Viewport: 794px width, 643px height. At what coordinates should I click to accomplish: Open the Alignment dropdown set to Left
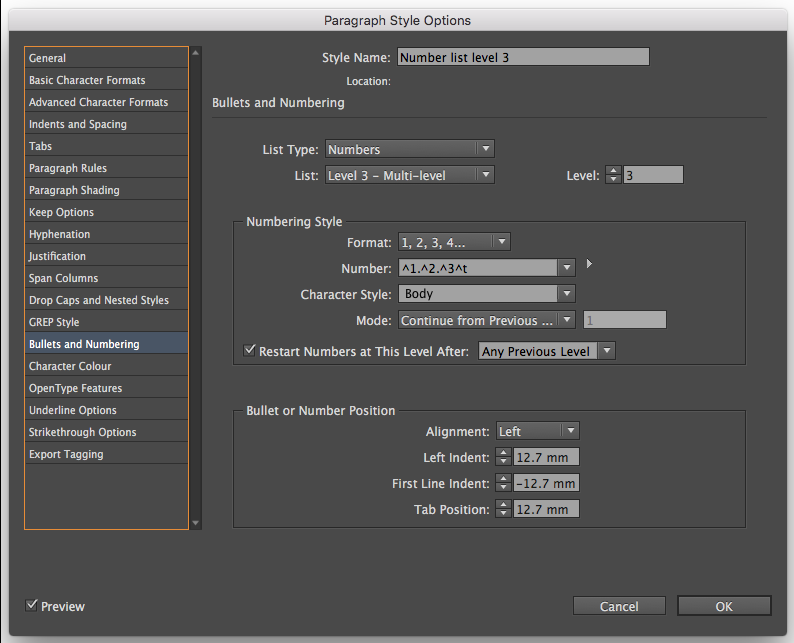pyautogui.click(x=538, y=431)
